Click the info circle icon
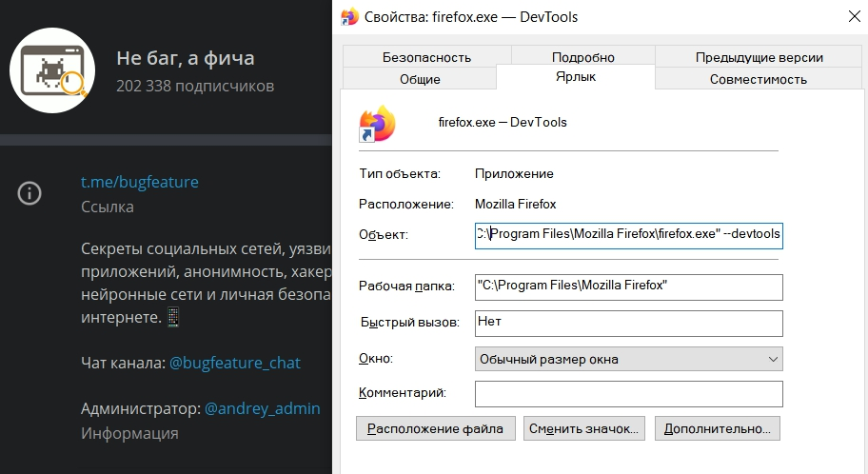Image resolution: width=868 pixels, height=474 pixels. pyautogui.click(x=30, y=193)
